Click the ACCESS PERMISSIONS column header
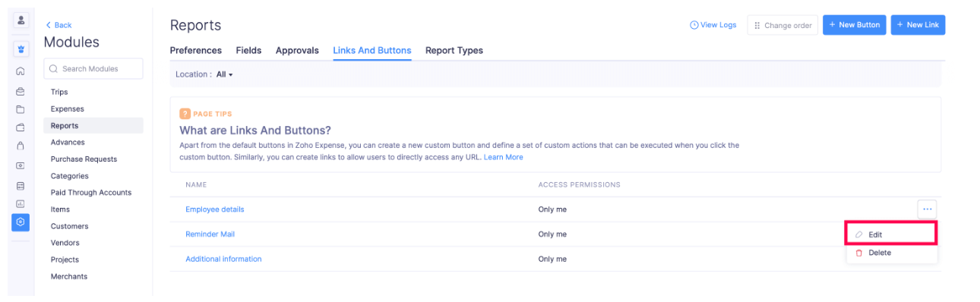Screen dimensions: 980x302 click(x=579, y=184)
